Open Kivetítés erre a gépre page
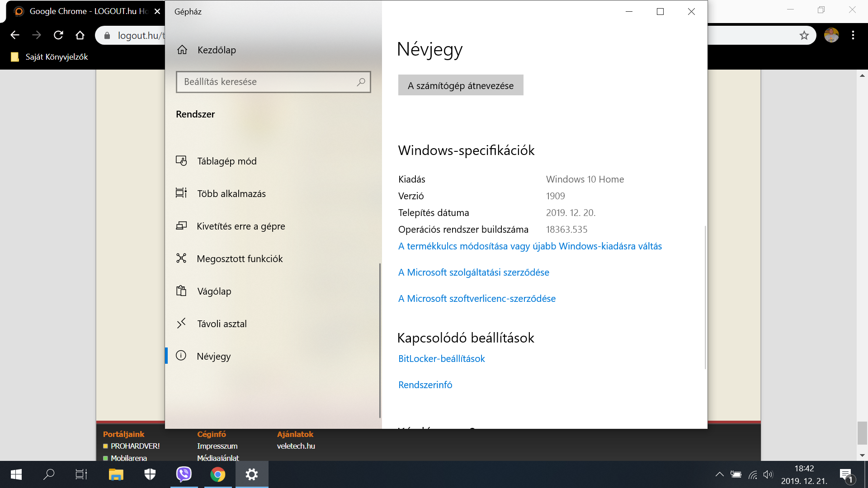The image size is (868, 488). click(241, 226)
